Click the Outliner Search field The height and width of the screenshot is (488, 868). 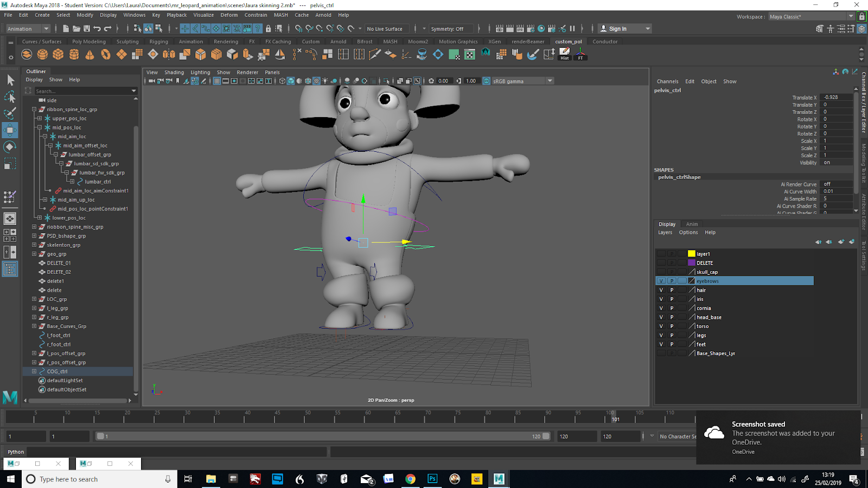pos(82,91)
